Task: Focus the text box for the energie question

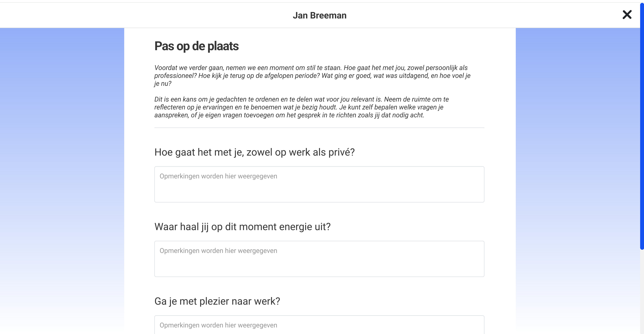Action: 319,259
